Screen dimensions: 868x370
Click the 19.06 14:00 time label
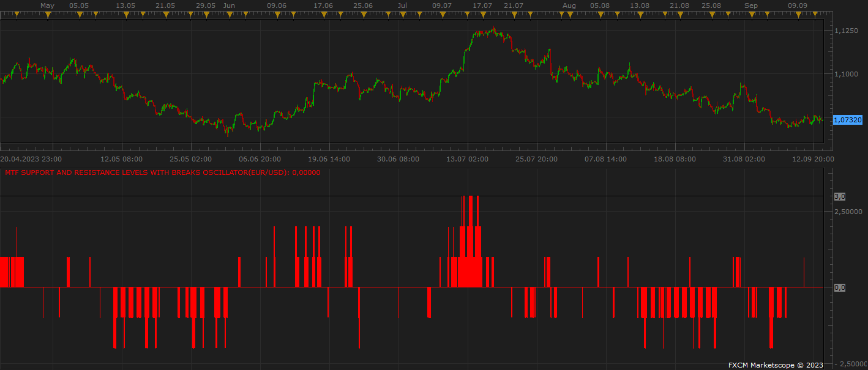[329, 159]
